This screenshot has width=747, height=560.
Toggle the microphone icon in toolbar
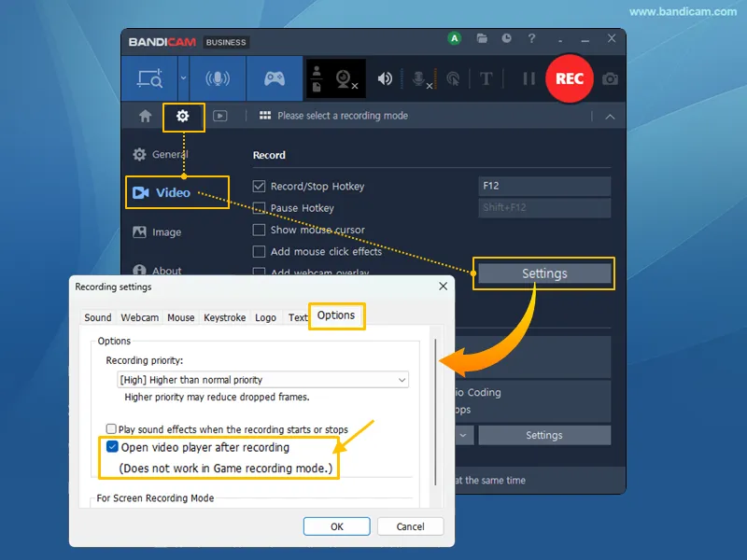coord(422,79)
